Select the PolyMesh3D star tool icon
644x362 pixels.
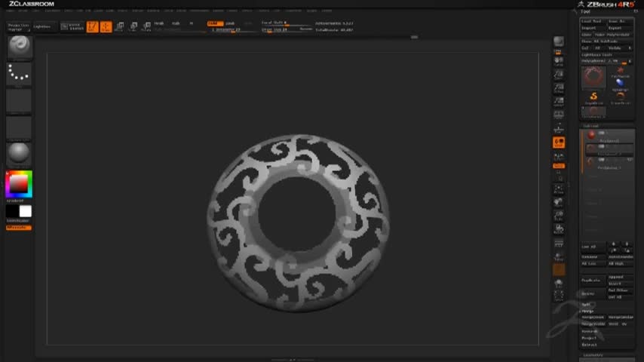point(620,72)
